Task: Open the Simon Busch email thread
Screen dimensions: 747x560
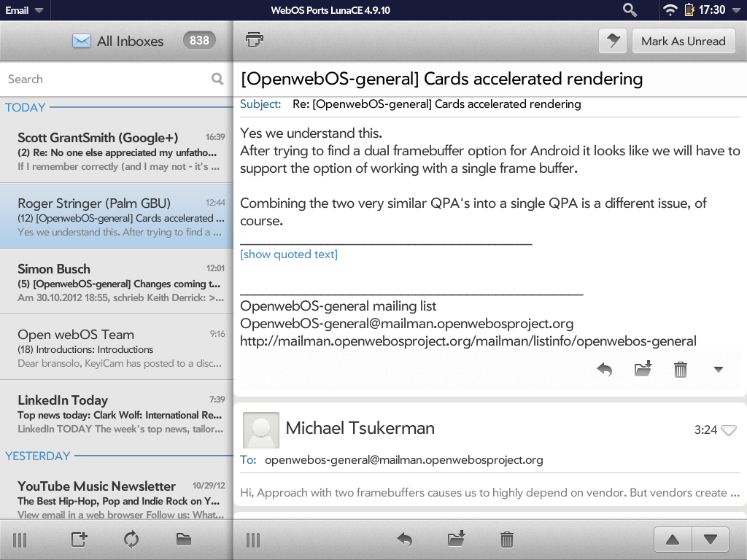Action: pos(117,282)
